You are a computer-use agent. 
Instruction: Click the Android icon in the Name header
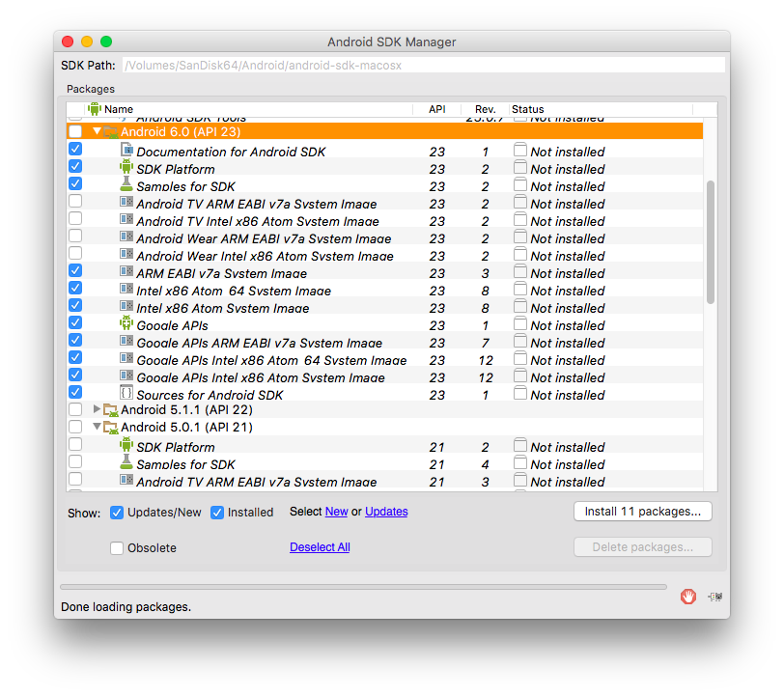coord(94,108)
